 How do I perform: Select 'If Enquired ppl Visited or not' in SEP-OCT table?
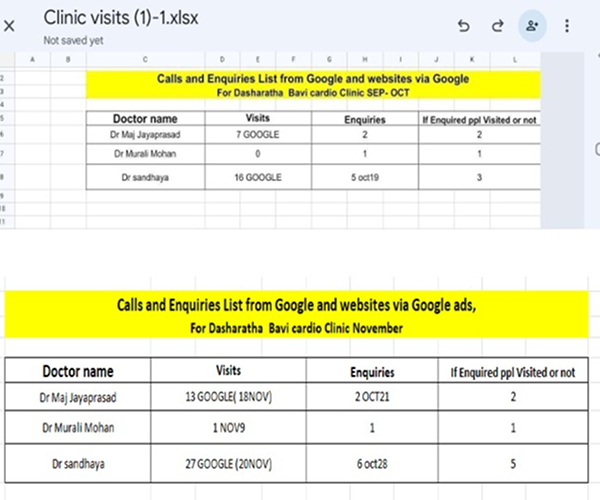click(x=479, y=120)
